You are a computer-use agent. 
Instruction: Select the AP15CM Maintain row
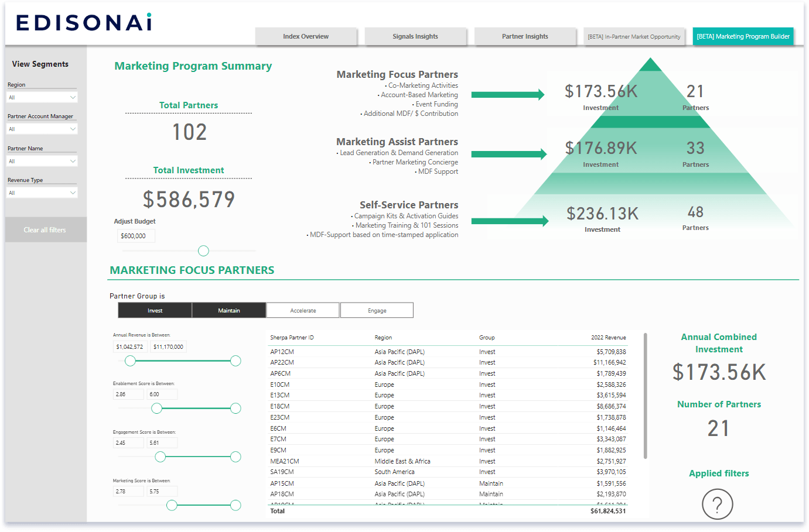pyautogui.click(x=448, y=483)
